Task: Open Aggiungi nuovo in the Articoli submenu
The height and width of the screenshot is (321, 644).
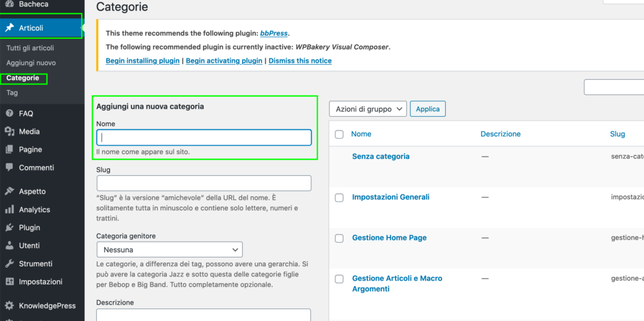Action: pyautogui.click(x=31, y=63)
